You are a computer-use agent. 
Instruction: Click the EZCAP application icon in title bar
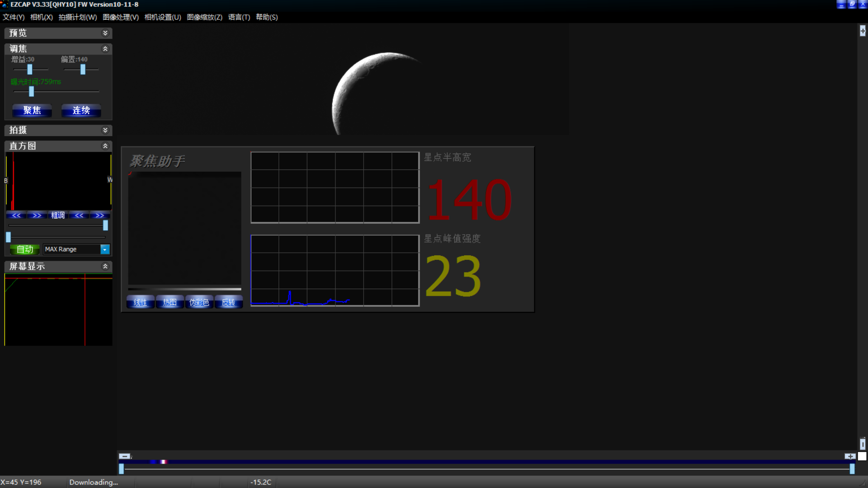point(5,5)
